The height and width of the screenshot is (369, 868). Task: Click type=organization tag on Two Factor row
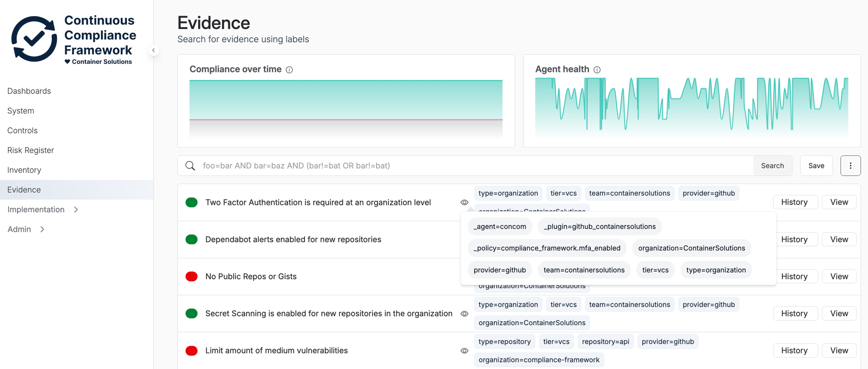[x=508, y=193]
